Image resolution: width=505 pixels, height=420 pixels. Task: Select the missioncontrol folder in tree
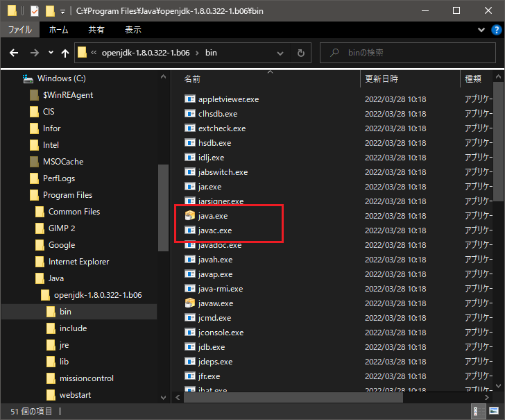click(86, 378)
